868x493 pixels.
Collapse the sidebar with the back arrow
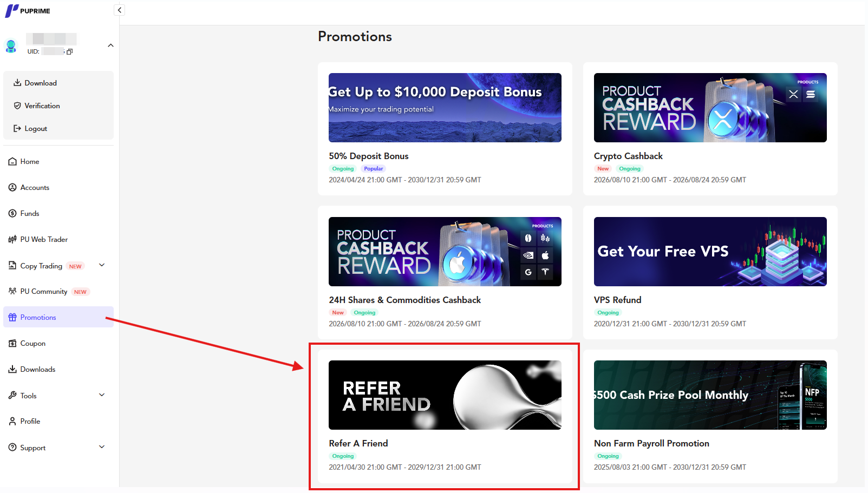coord(120,10)
